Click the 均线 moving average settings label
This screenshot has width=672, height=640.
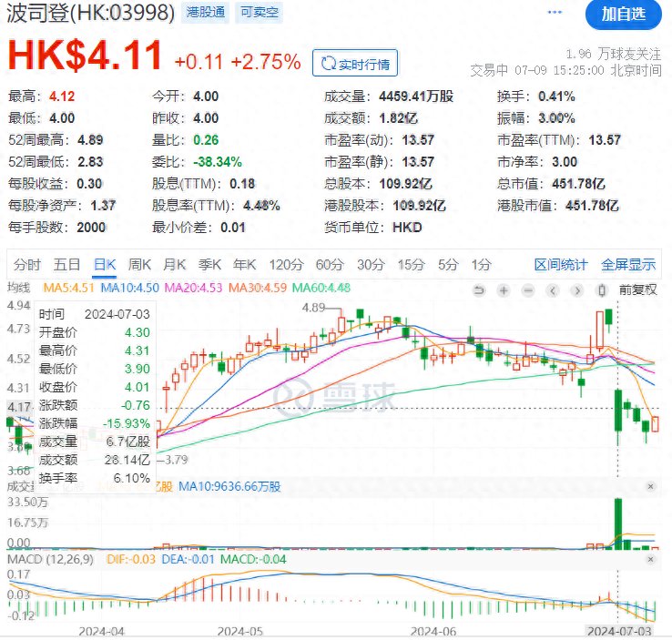17,290
